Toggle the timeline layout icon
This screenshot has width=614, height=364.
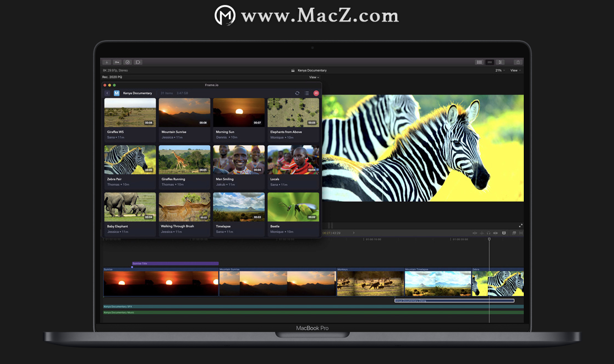coord(490,62)
